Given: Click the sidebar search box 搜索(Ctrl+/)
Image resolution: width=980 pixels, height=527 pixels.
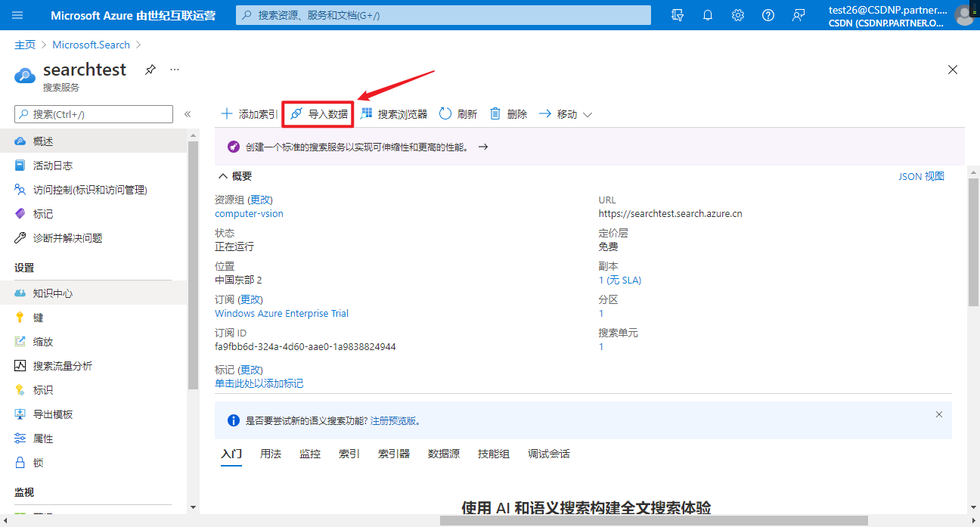Looking at the screenshot, I should pyautogui.click(x=94, y=114).
